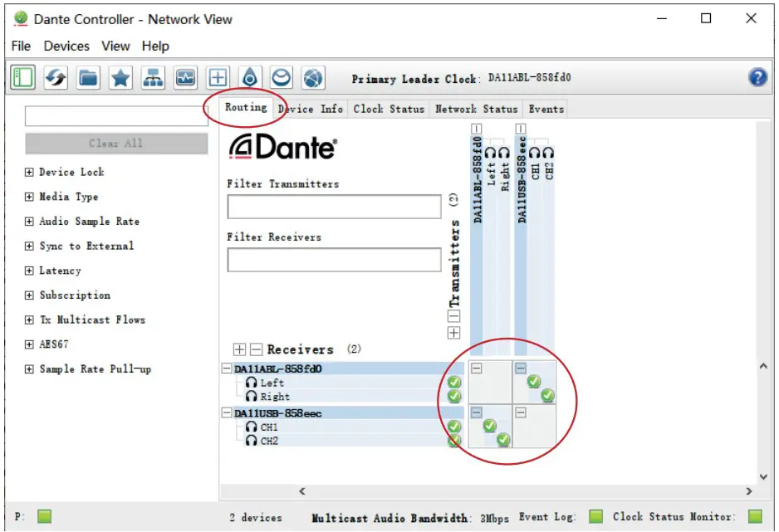Screen dimensions: 779x532
Task: Collapse DA11USB-858eec transmitter column
Action: pyautogui.click(x=520, y=129)
